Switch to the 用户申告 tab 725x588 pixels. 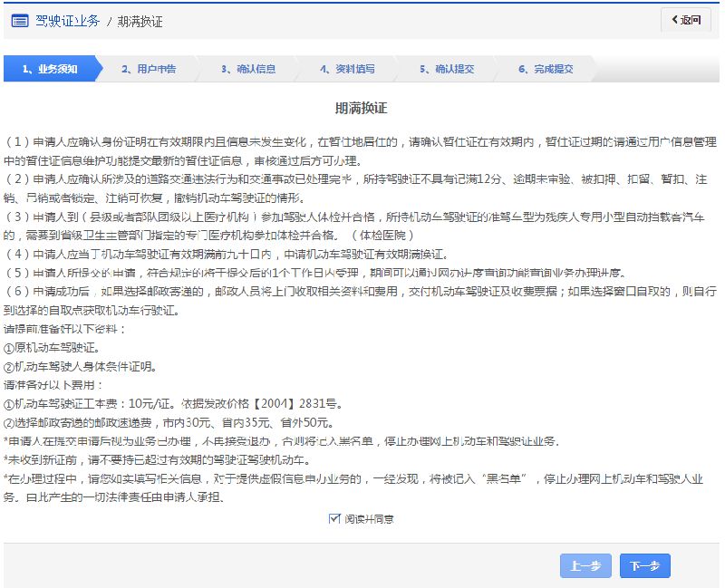150,68
